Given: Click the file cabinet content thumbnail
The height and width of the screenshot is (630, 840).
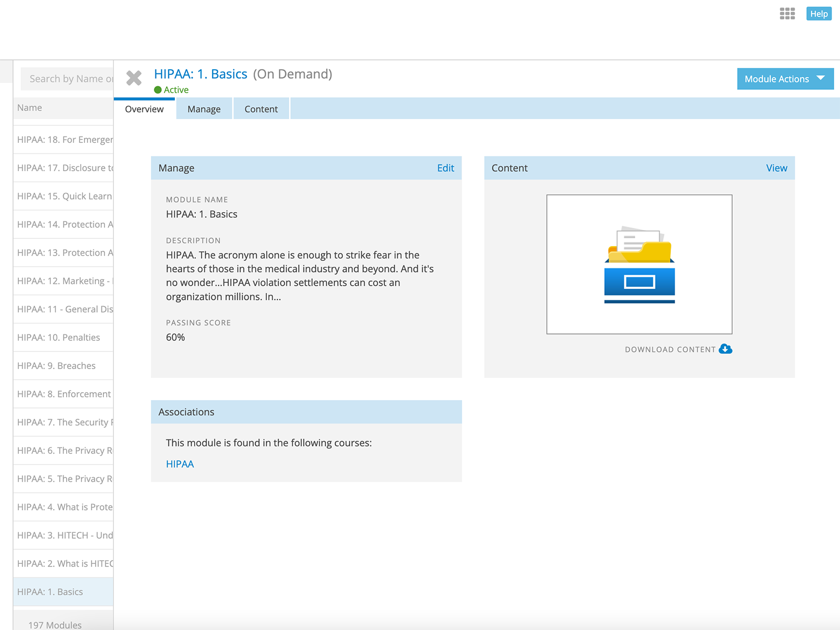Looking at the screenshot, I should point(639,264).
